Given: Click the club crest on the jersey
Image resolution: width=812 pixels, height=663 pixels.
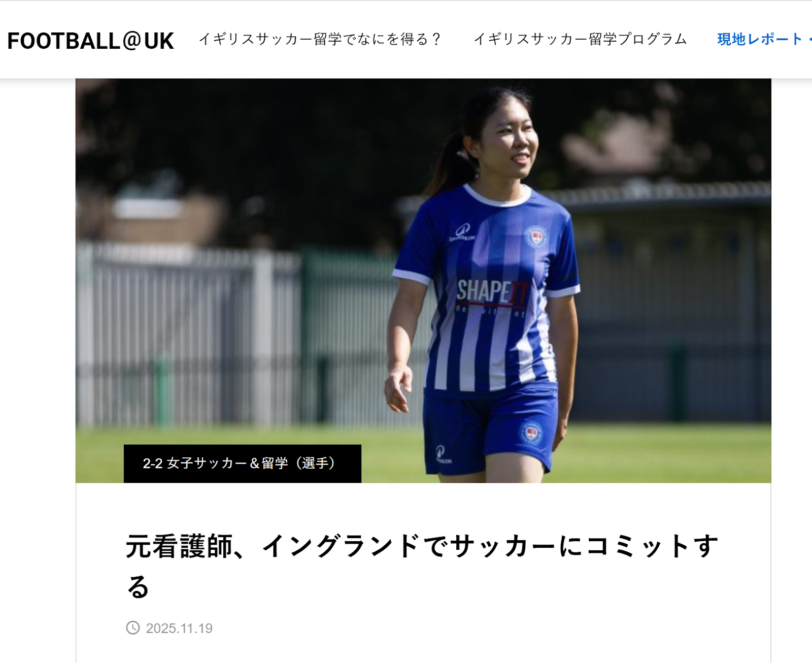Looking at the screenshot, I should 535,237.
